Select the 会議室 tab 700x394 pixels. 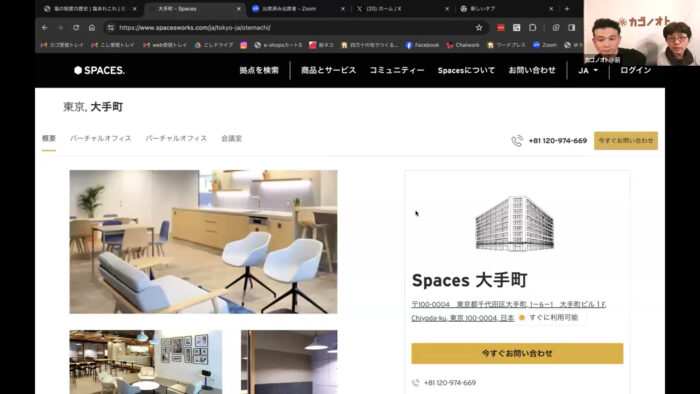click(231, 138)
